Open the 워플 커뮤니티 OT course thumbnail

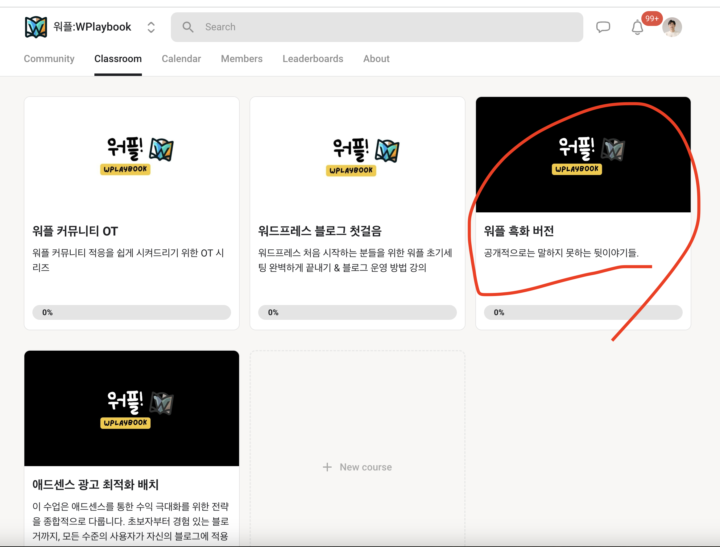pyautogui.click(x=132, y=154)
